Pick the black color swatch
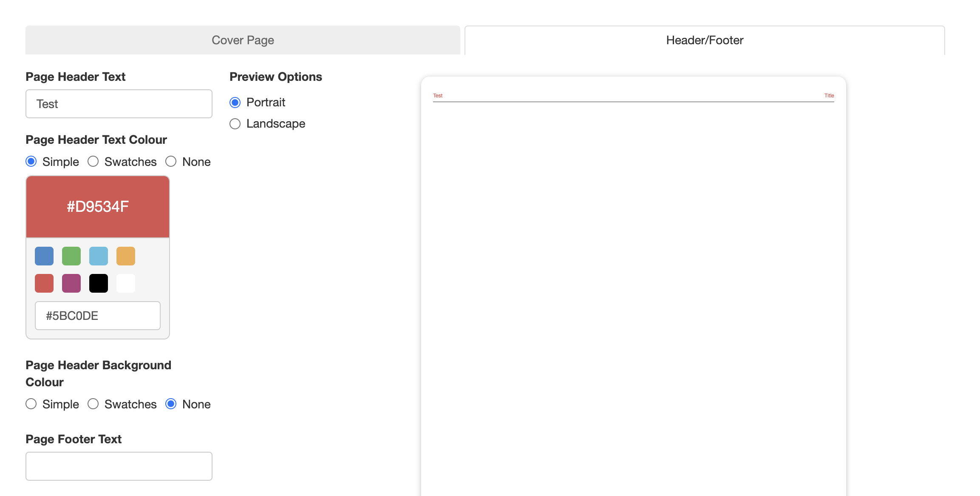This screenshot has height=496, width=980. (98, 283)
